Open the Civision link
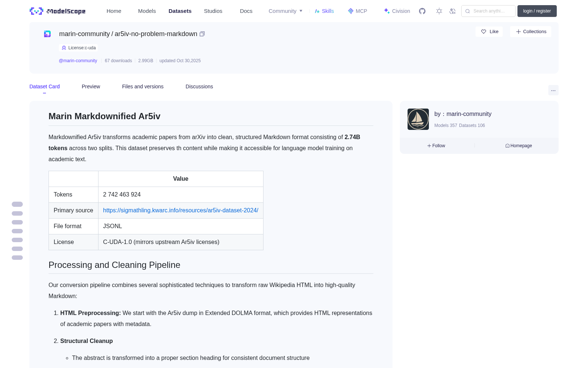This screenshot has width=588, height=368. tap(397, 11)
